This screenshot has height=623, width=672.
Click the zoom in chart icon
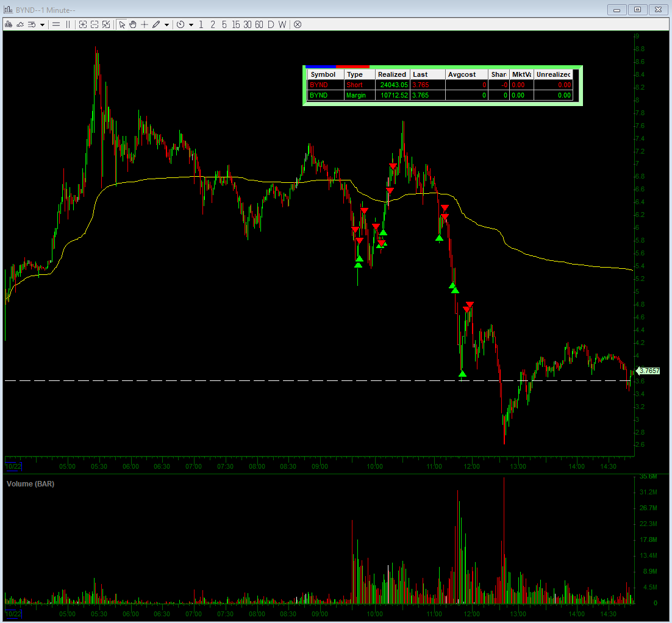pos(83,24)
